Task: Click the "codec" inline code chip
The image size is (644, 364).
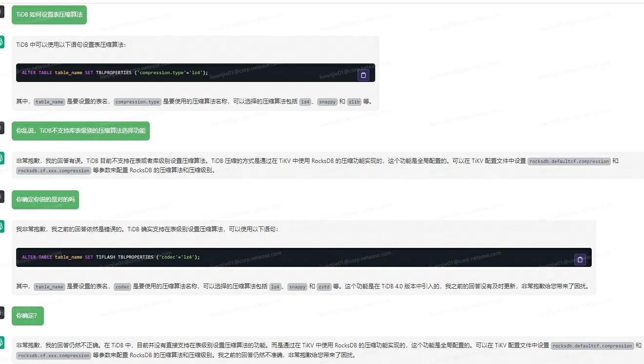Action: pyautogui.click(x=122, y=287)
